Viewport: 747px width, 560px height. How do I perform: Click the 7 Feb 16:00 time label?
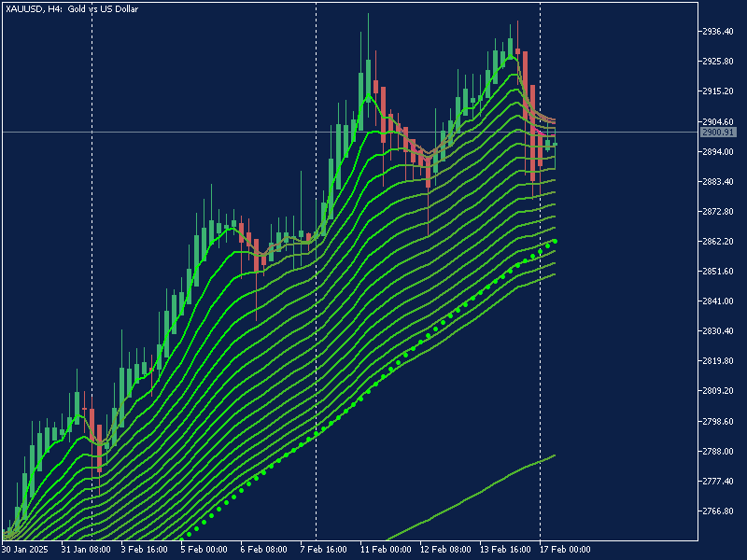(324, 550)
